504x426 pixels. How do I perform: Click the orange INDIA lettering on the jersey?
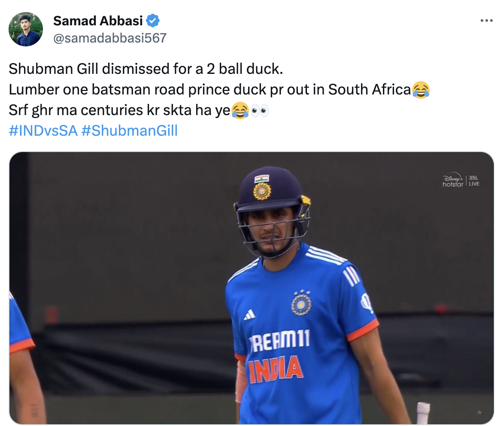pos(276,369)
